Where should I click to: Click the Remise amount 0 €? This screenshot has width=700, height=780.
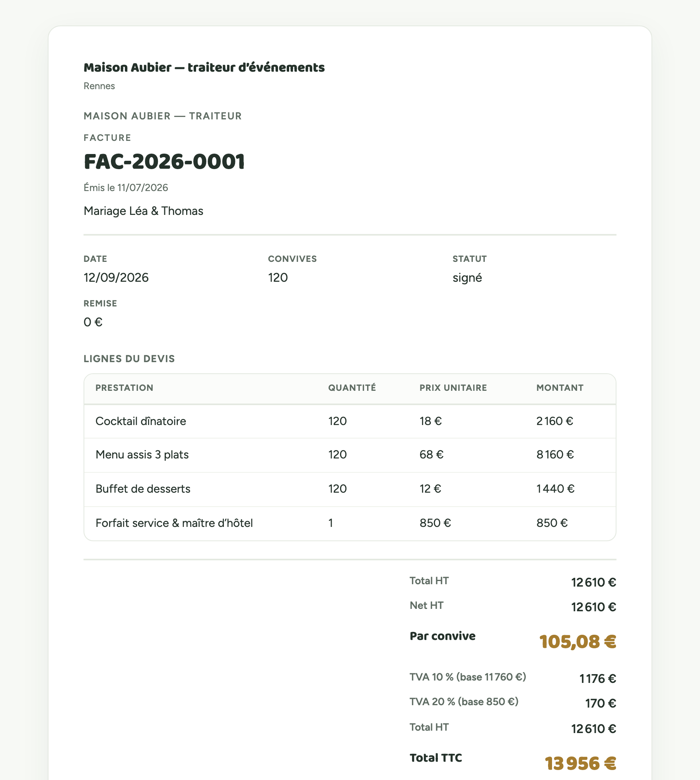(x=93, y=322)
